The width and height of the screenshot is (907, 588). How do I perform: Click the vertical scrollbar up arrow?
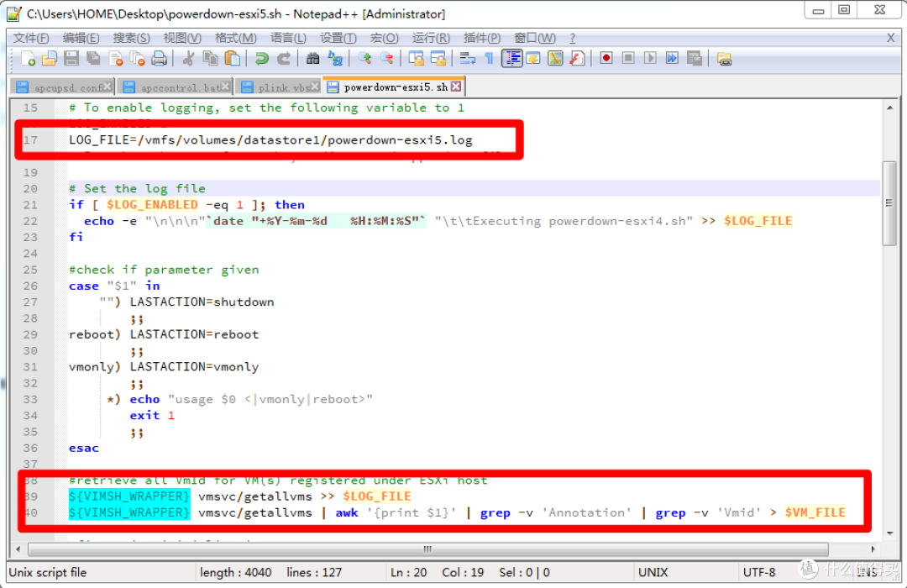tap(889, 108)
